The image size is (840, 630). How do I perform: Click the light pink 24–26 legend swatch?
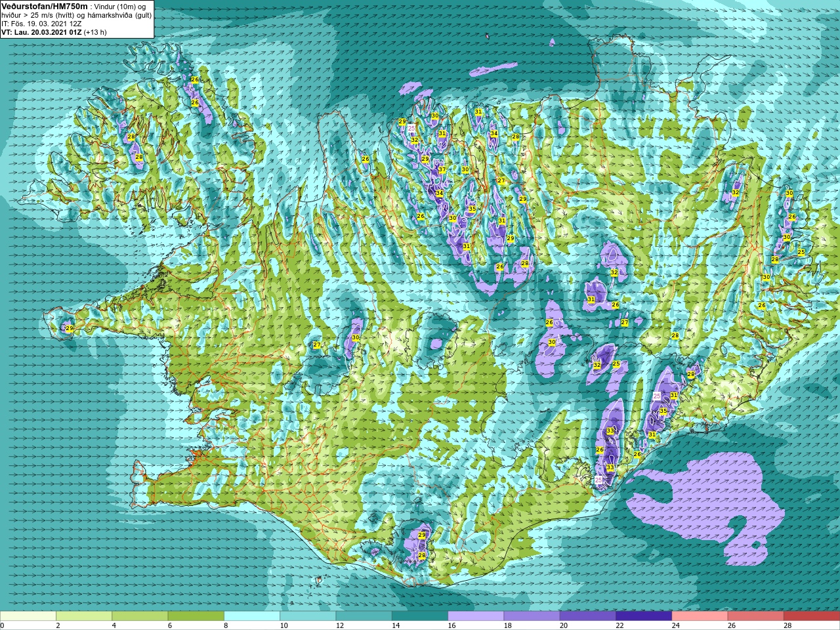coord(700,616)
